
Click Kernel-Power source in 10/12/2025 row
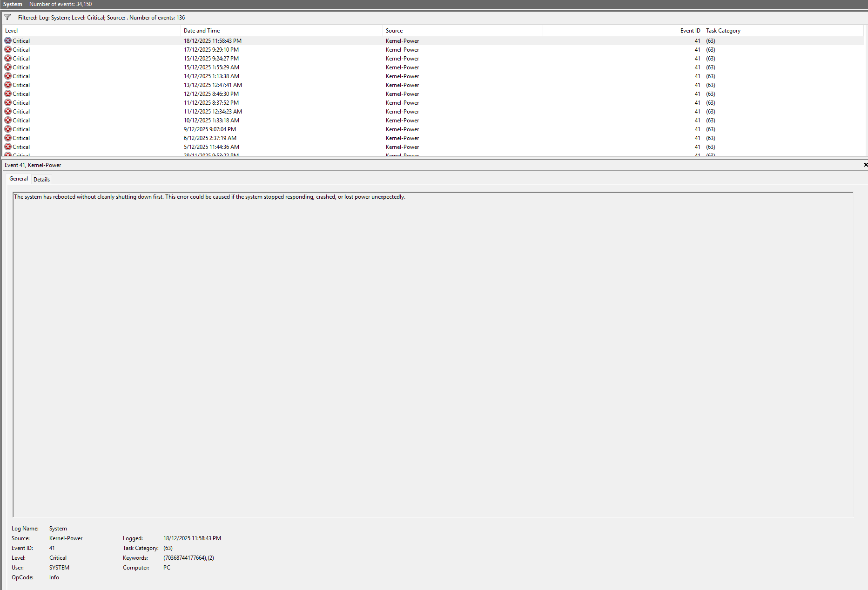pyautogui.click(x=402, y=121)
